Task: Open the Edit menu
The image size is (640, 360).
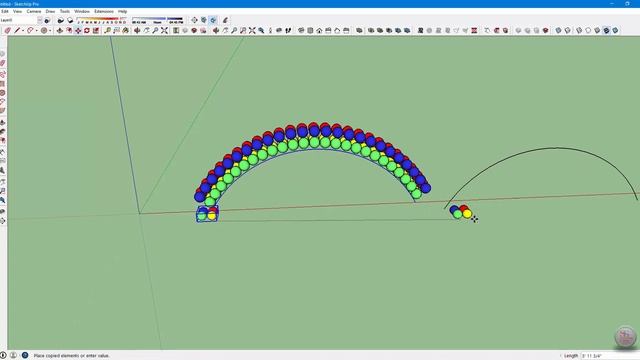Action: [5, 11]
